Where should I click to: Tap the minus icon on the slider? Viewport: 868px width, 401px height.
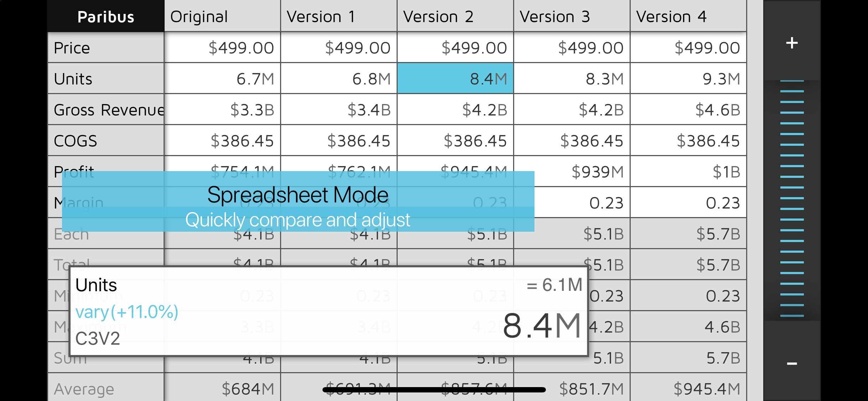click(x=792, y=364)
